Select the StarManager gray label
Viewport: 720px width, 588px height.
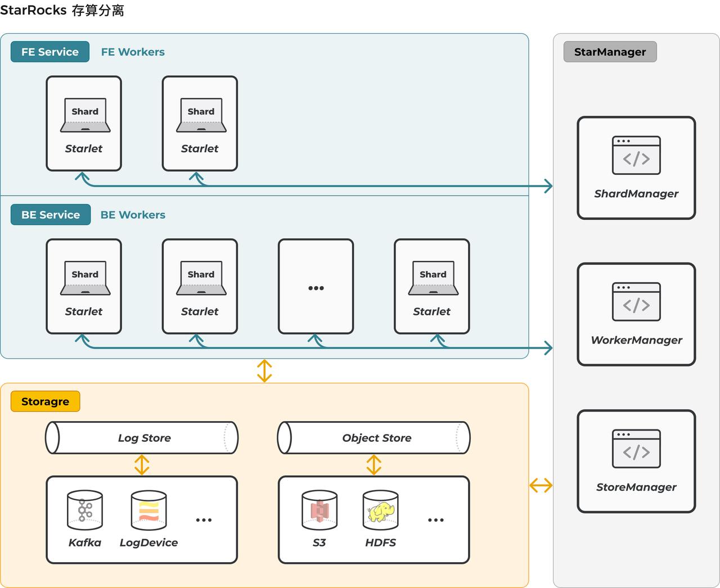point(610,52)
